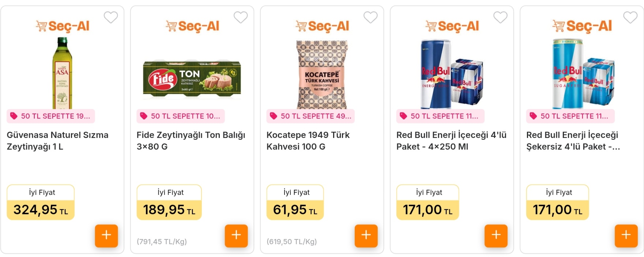This screenshot has width=644, height=257.
Task: Add Fide Ton Balığı 3x80 G to cart
Action: [236, 236]
